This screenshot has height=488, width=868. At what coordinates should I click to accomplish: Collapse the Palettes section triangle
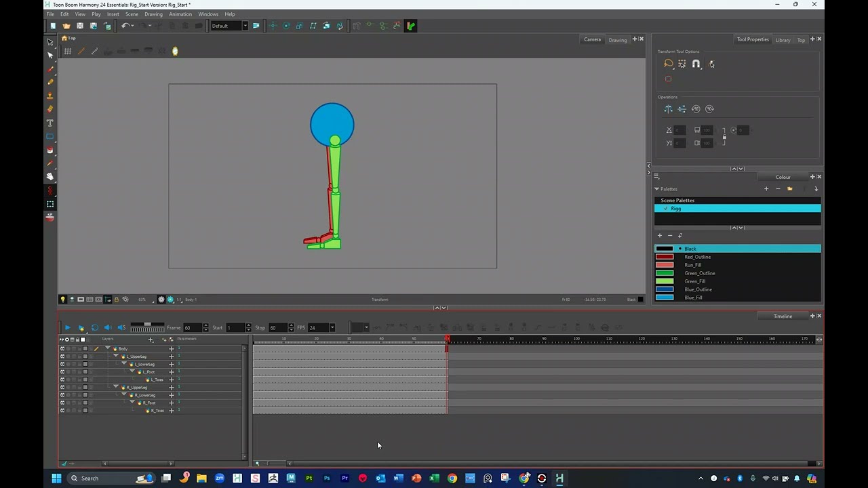[x=656, y=189]
